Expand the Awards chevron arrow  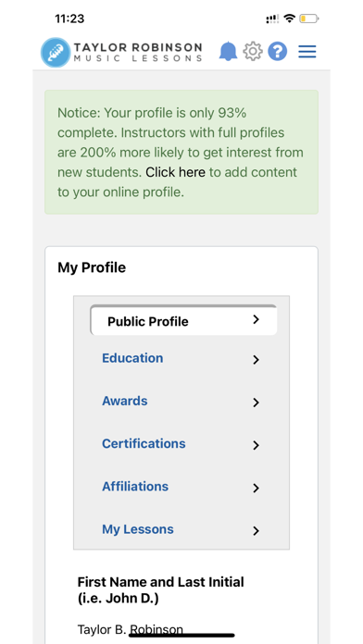tap(257, 402)
